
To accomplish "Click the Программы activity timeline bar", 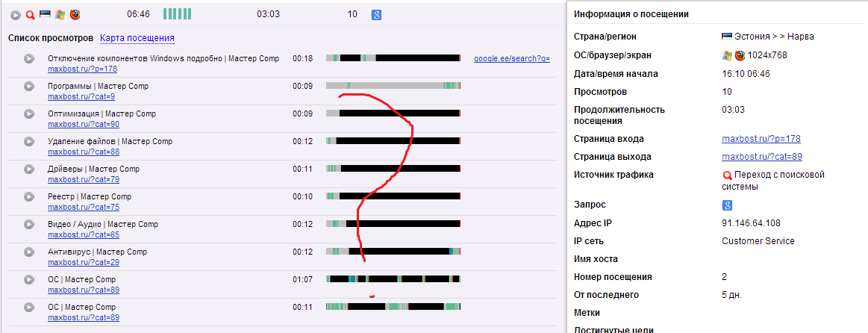I will click(393, 85).
